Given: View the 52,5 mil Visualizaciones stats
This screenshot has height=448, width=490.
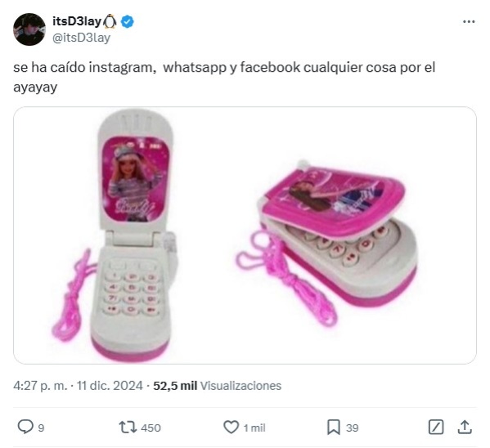Looking at the screenshot, I should 218,386.
